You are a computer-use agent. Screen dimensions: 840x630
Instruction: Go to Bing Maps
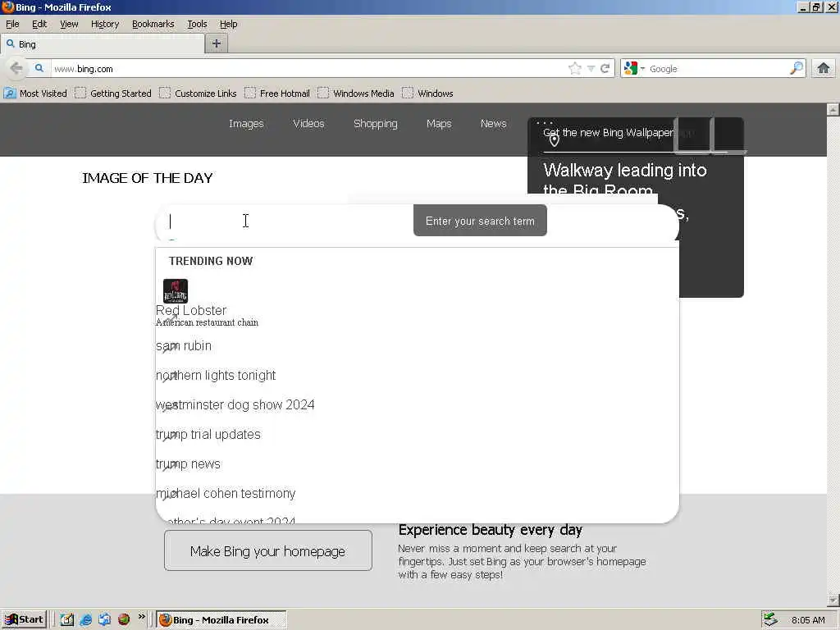(440, 124)
